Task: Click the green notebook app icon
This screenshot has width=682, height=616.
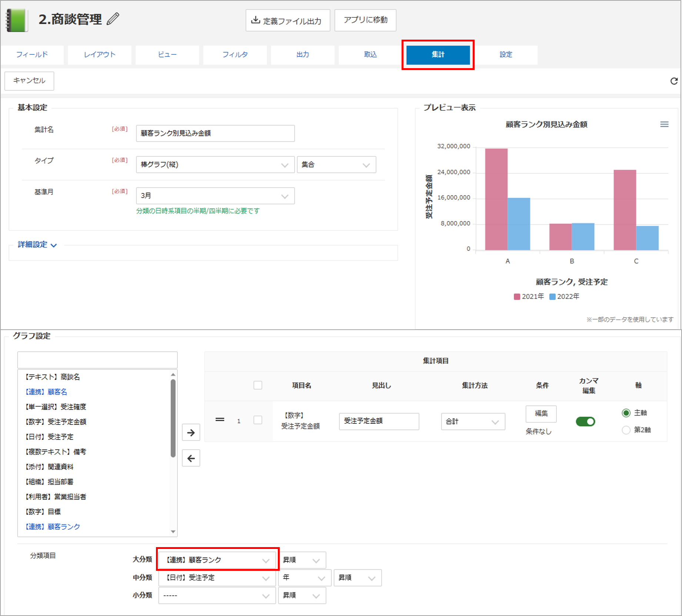Action: click(x=17, y=20)
